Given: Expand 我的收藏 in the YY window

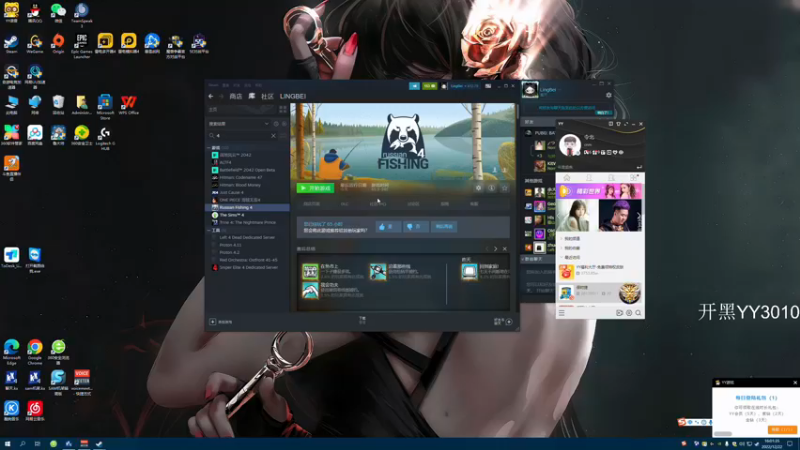Looking at the screenshot, I should point(572,248).
